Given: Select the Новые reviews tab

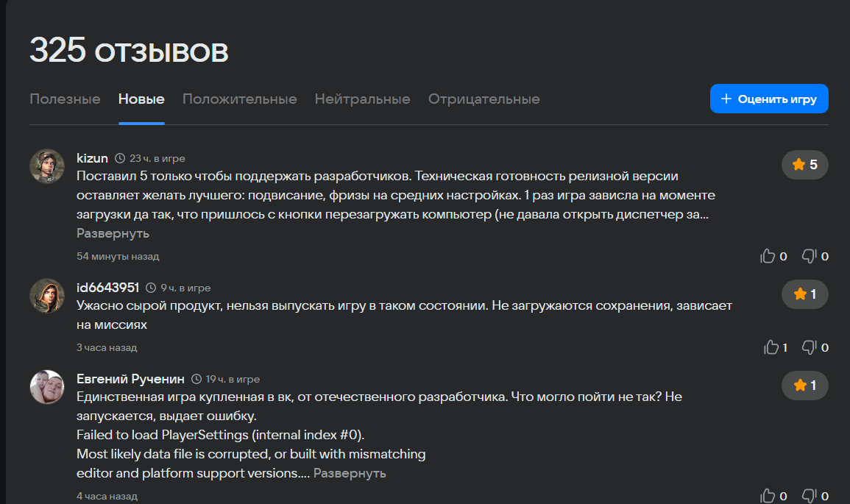Looking at the screenshot, I should coord(141,99).
